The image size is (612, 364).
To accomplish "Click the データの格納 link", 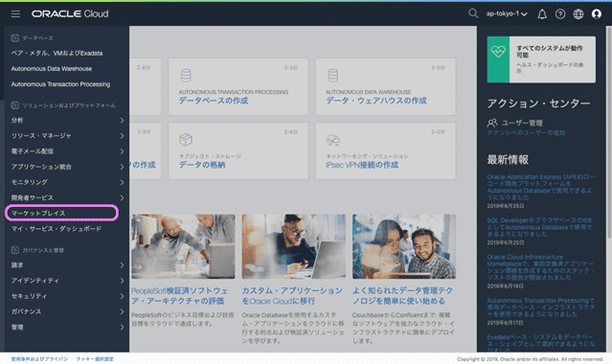I will (202, 165).
